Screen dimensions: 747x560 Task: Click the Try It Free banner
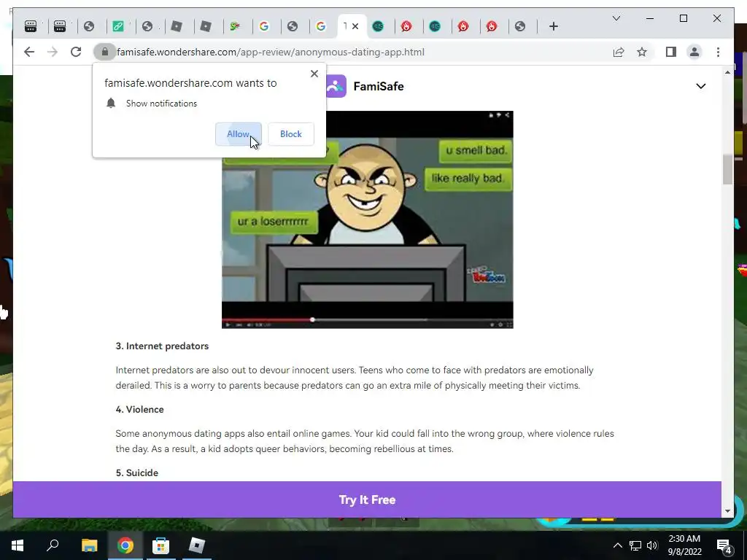[x=367, y=499]
